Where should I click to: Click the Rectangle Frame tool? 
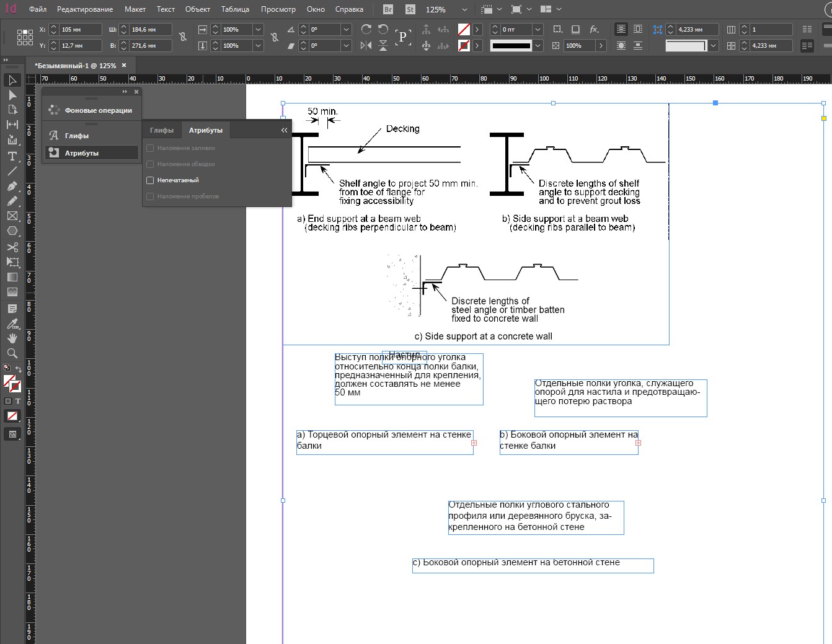point(12,216)
